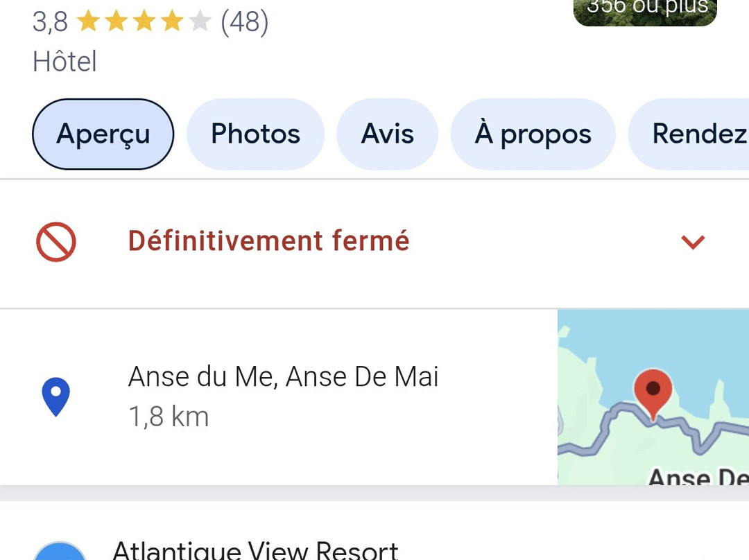
Task: Select the Aperçu tab
Action: pyautogui.click(x=103, y=134)
